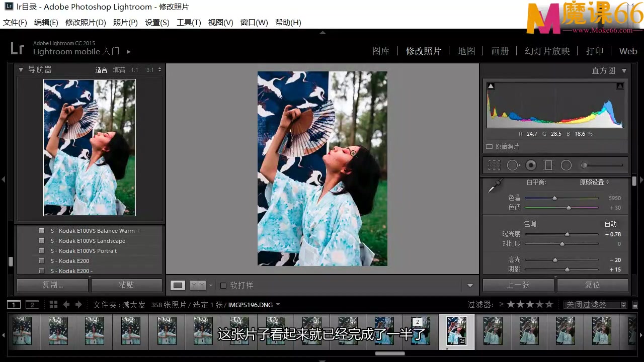Enable the 软打样 soft proofing checkbox

click(223, 285)
